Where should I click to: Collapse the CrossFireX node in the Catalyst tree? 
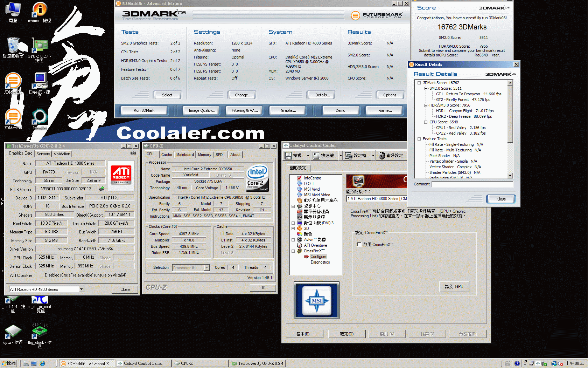(293, 251)
